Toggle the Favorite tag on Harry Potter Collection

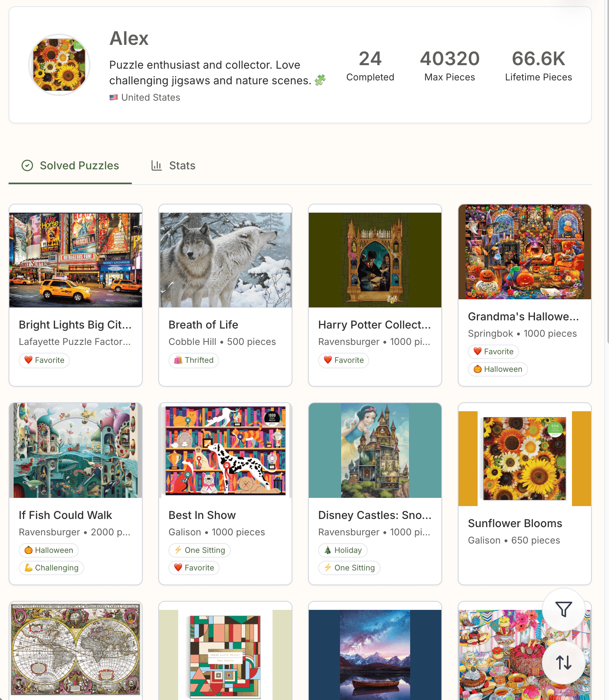coord(343,360)
